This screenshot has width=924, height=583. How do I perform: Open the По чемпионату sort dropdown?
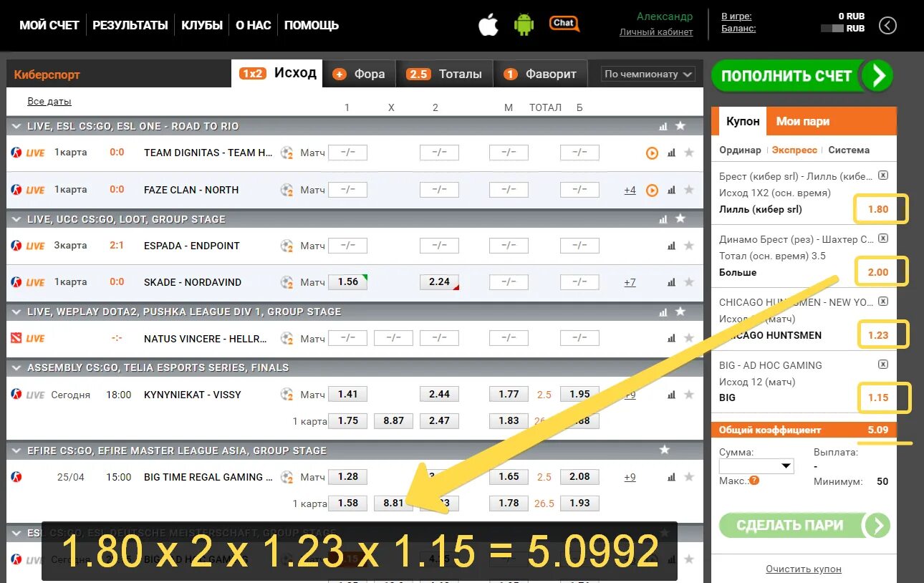click(x=648, y=74)
